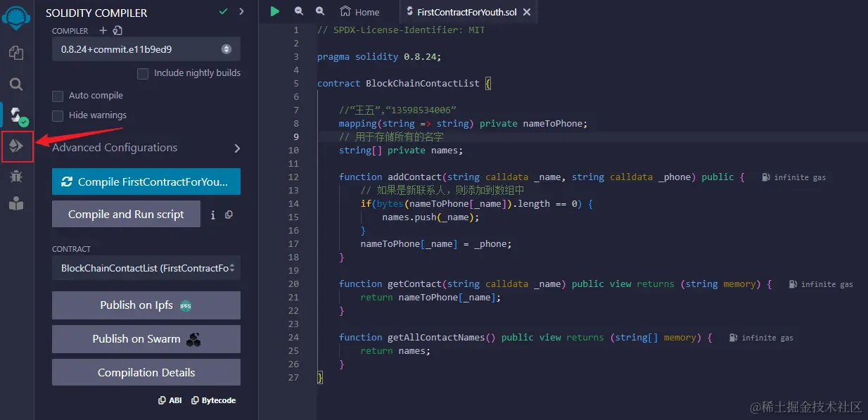Click the “王五”,“13598534006” comment line

click(x=397, y=110)
